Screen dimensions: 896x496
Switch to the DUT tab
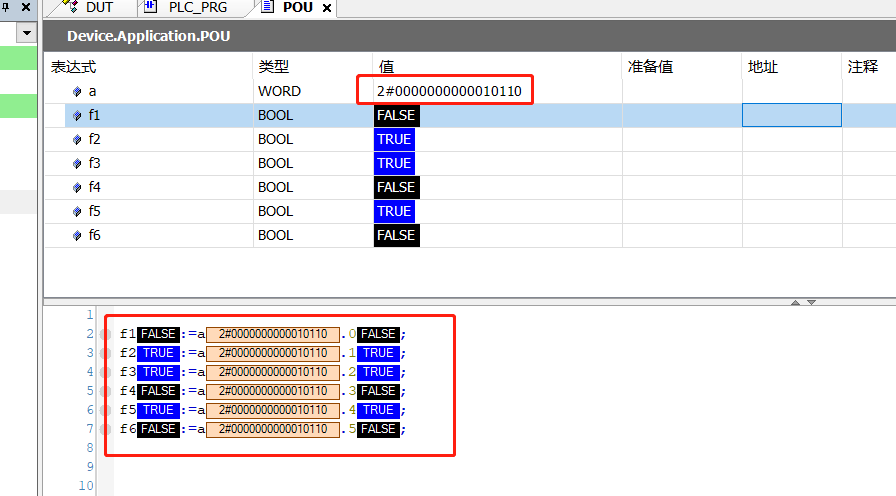click(99, 7)
